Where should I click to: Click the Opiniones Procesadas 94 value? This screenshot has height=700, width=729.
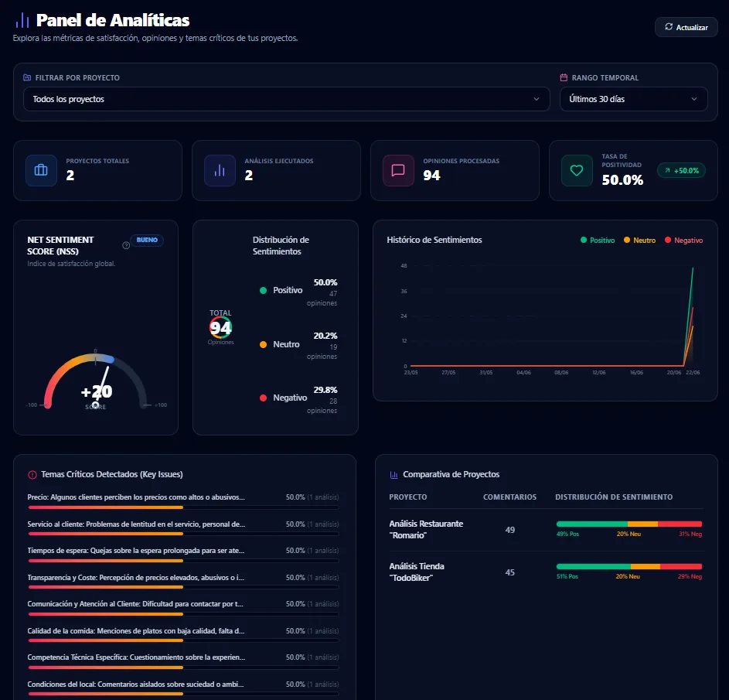pyautogui.click(x=431, y=176)
